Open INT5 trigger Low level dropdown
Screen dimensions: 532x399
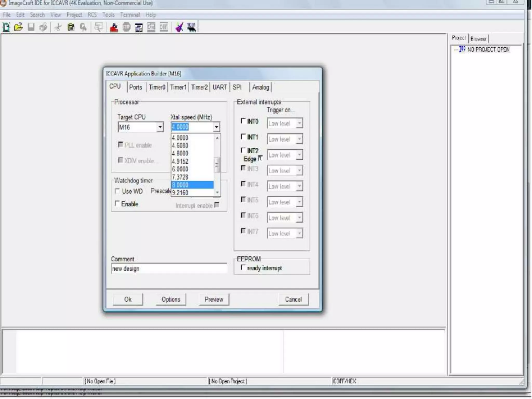(299, 202)
